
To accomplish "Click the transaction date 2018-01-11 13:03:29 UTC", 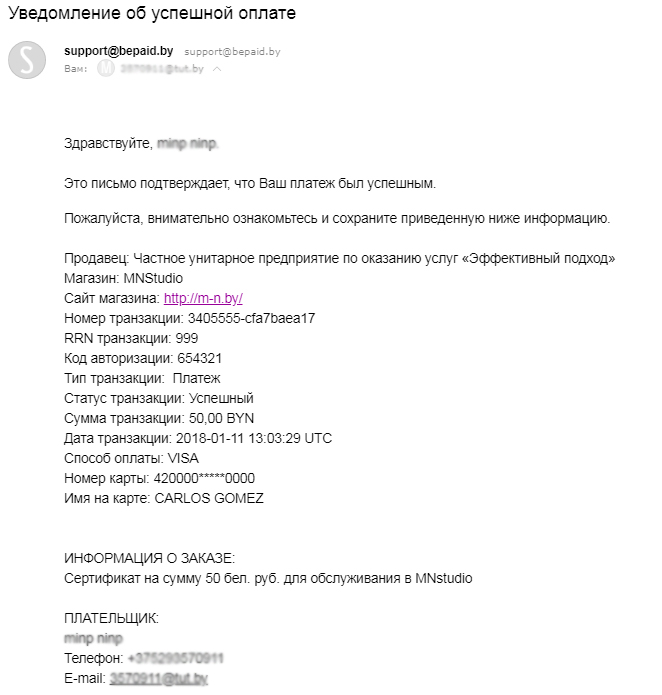I will (254, 438).
